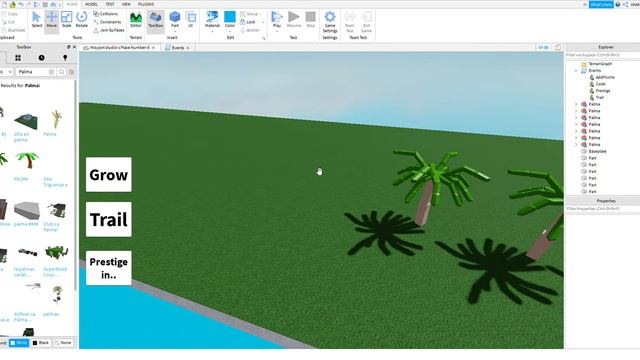
Task: Select the PALMA palm tree thumbnail
Action: click(x=26, y=160)
